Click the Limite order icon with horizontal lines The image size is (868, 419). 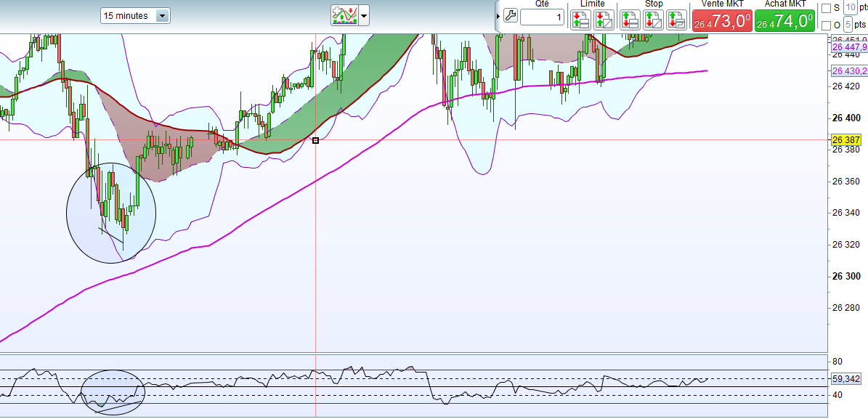click(580, 20)
